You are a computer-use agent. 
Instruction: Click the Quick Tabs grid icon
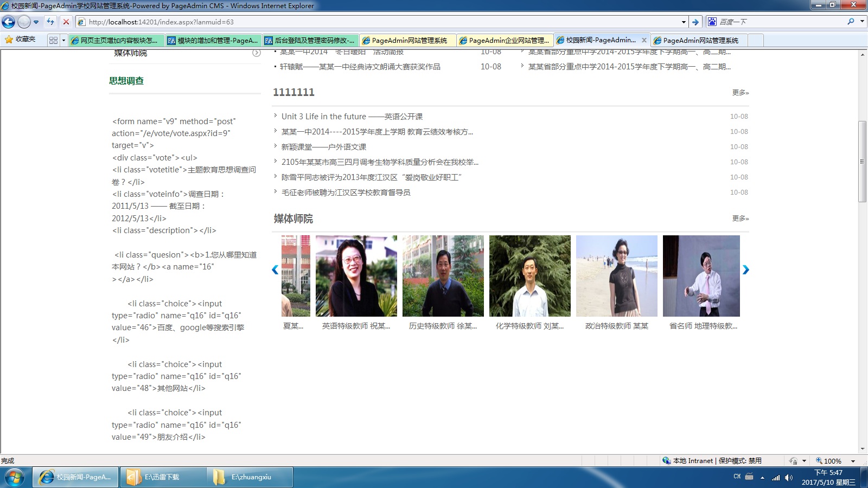[x=53, y=40]
